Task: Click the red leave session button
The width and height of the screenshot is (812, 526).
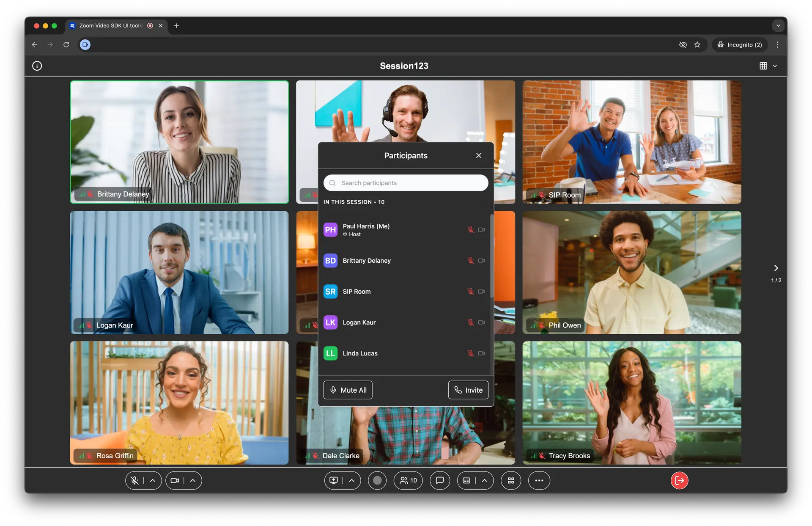Action: tap(679, 480)
